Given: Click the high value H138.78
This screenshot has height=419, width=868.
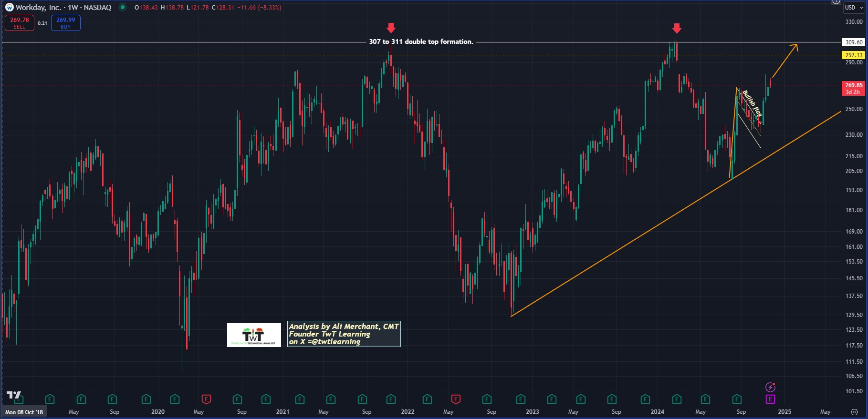Looking at the screenshot, I should 172,8.
